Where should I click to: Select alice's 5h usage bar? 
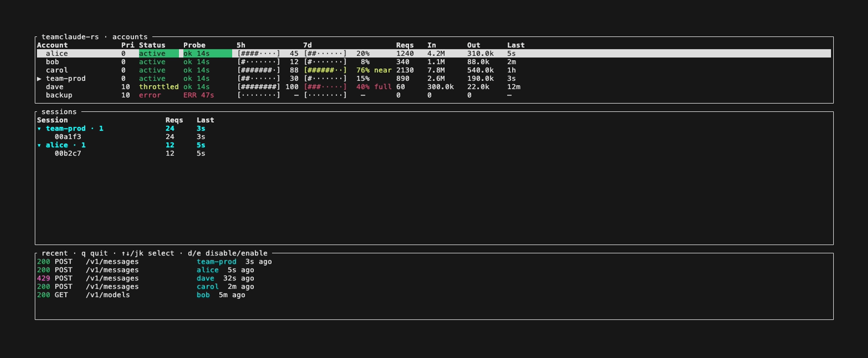click(x=259, y=54)
